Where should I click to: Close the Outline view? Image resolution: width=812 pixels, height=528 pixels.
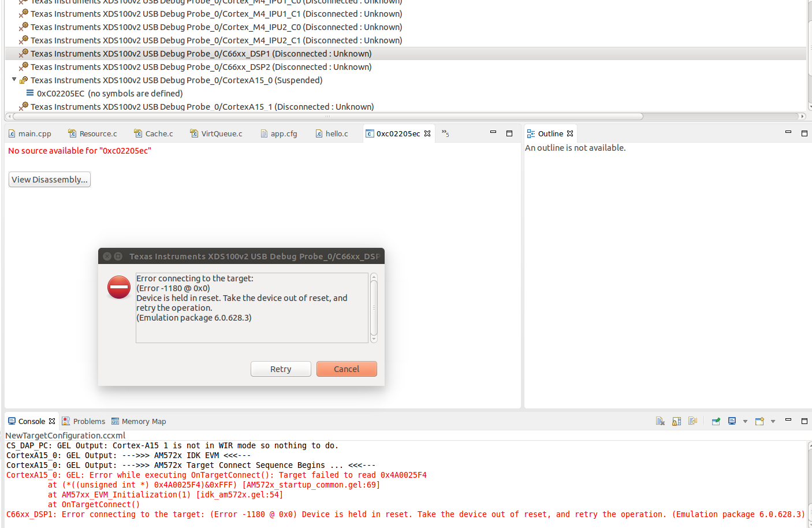coord(570,133)
